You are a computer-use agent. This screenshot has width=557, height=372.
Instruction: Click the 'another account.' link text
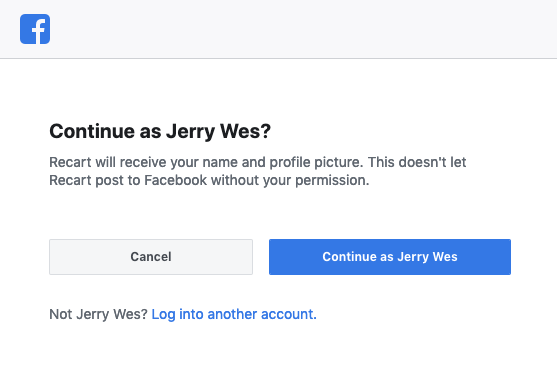pyautogui.click(x=262, y=314)
